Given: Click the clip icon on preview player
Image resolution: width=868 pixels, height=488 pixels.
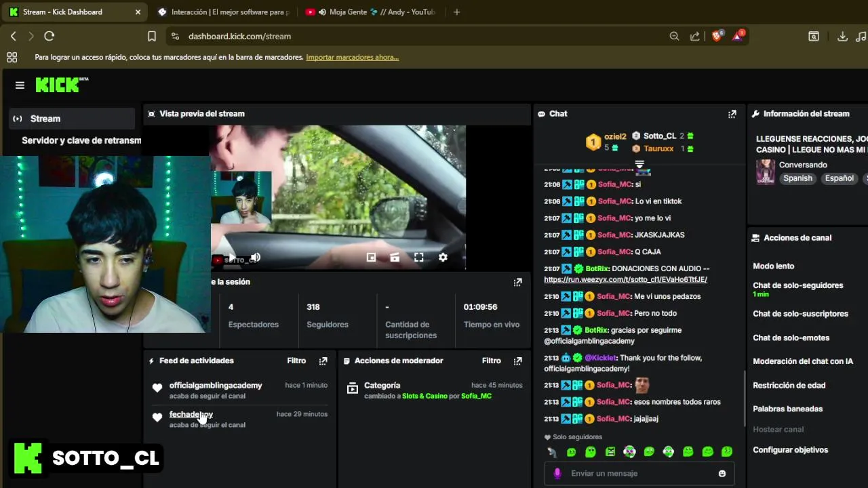Looking at the screenshot, I should click(x=395, y=258).
